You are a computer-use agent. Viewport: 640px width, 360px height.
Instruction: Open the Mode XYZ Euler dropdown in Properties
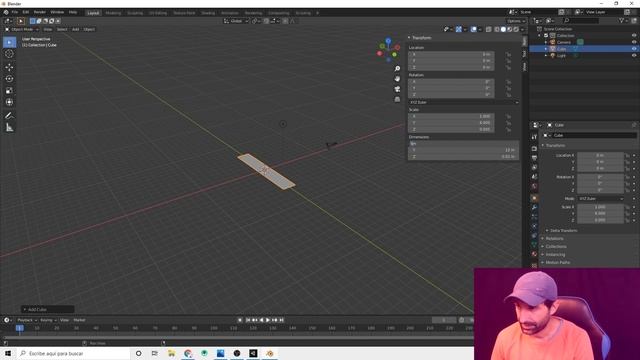click(601, 199)
